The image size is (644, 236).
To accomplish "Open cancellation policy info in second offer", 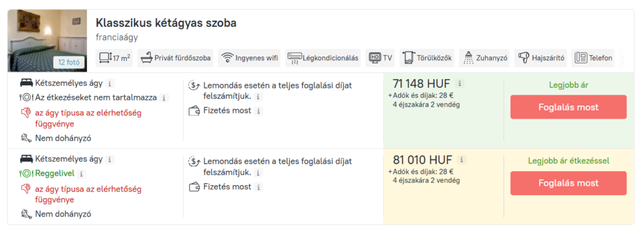I will pyautogui.click(x=258, y=173).
